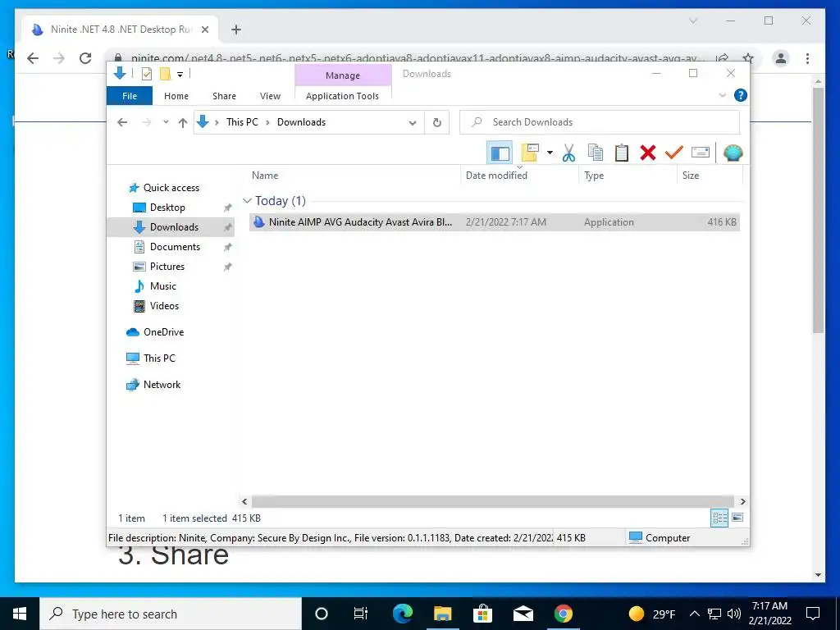Go back in the Chrome window
This screenshot has width=840, height=630.
pos(33,58)
